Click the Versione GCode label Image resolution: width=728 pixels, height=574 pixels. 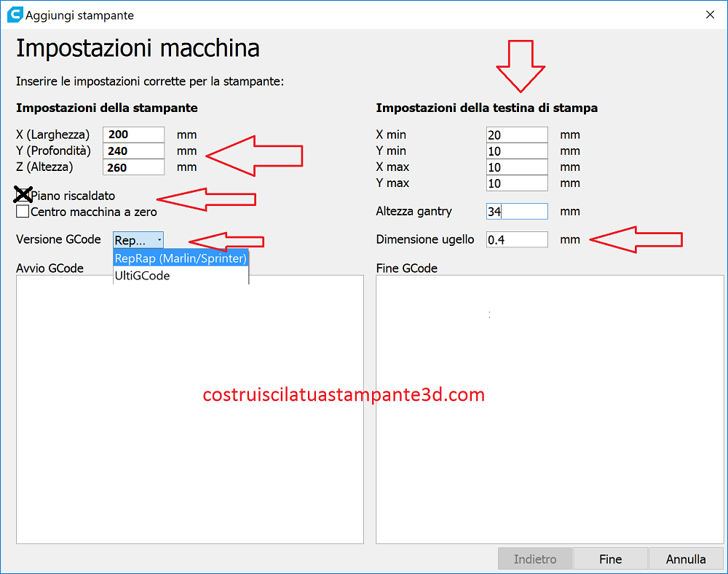tap(58, 239)
